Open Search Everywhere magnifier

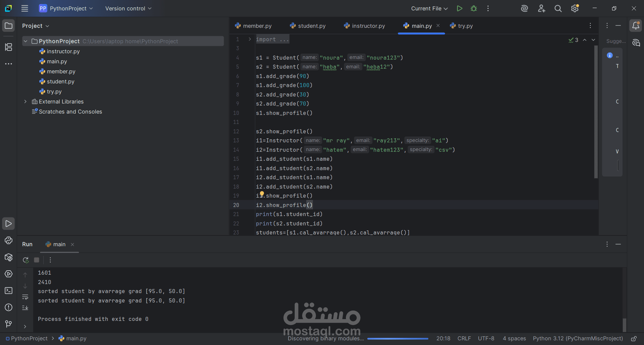[x=558, y=8]
